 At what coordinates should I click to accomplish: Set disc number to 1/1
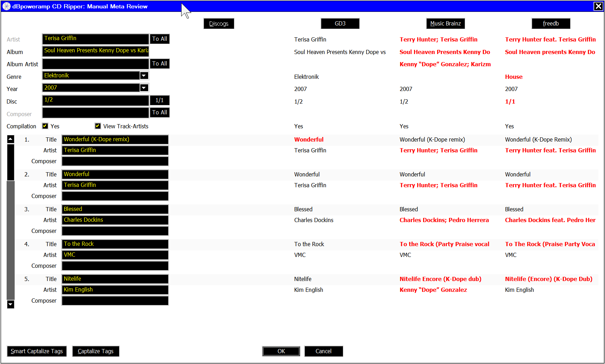[160, 100]
